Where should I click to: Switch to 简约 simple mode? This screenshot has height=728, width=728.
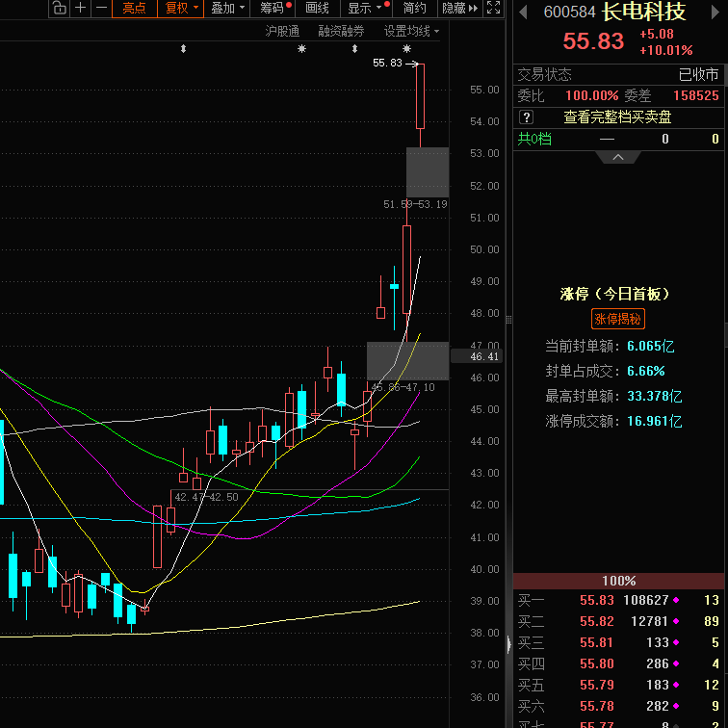coord(414,8)
